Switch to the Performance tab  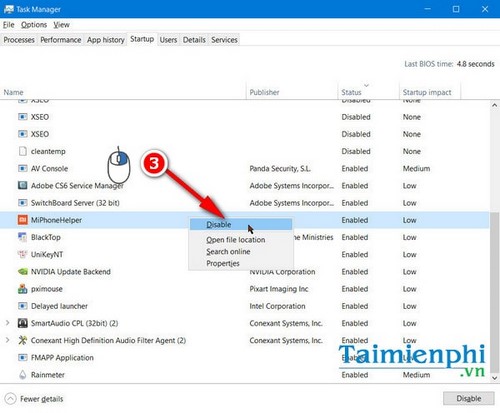coord(61,40)
